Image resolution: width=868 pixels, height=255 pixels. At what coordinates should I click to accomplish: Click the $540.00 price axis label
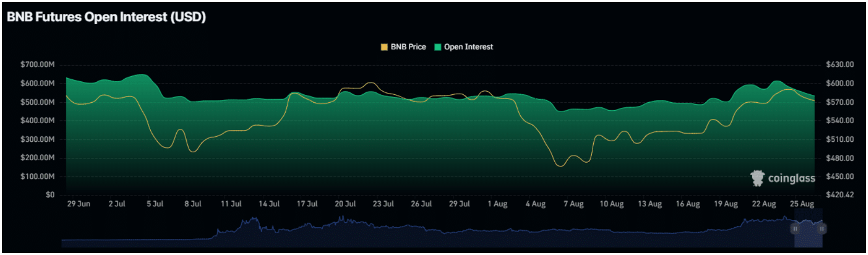tap(840, 120)
